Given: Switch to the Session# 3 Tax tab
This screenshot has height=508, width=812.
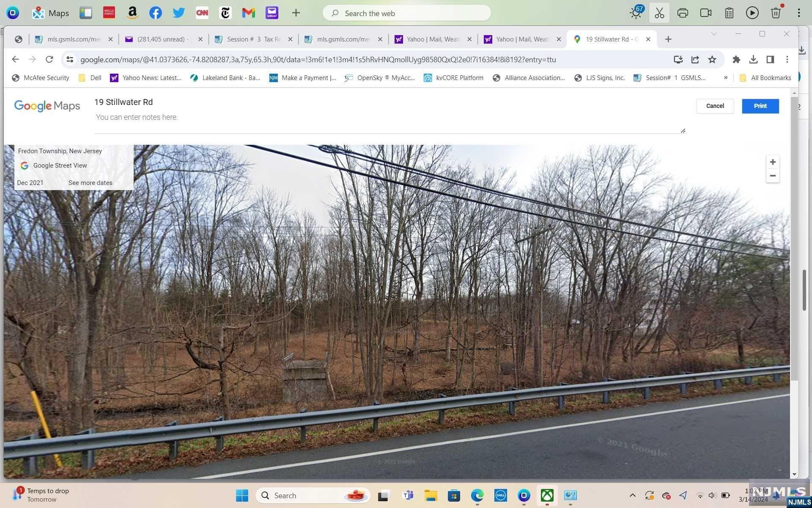Looking at the screenshot, I should pos(250,39).
